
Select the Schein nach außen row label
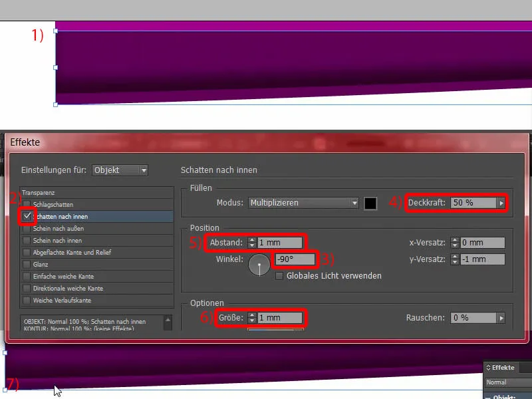[x=59, y=229]
